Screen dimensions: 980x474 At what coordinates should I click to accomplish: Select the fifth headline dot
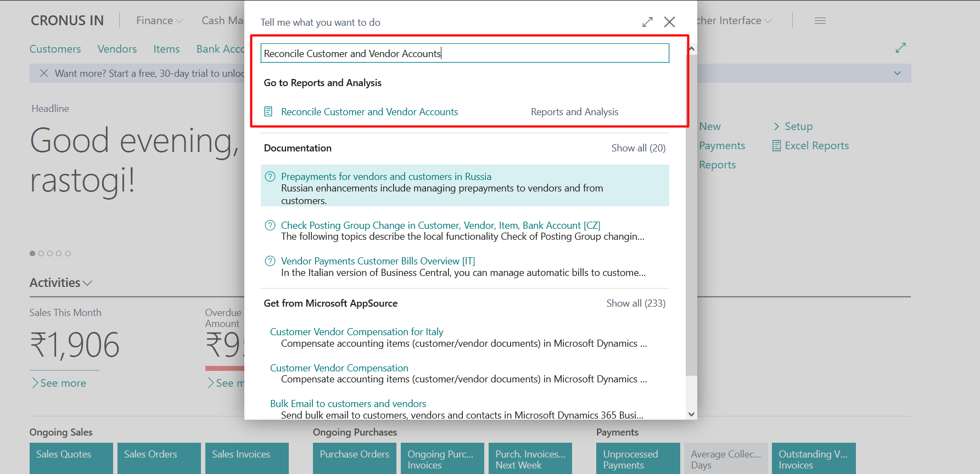[x=68, y=253]
